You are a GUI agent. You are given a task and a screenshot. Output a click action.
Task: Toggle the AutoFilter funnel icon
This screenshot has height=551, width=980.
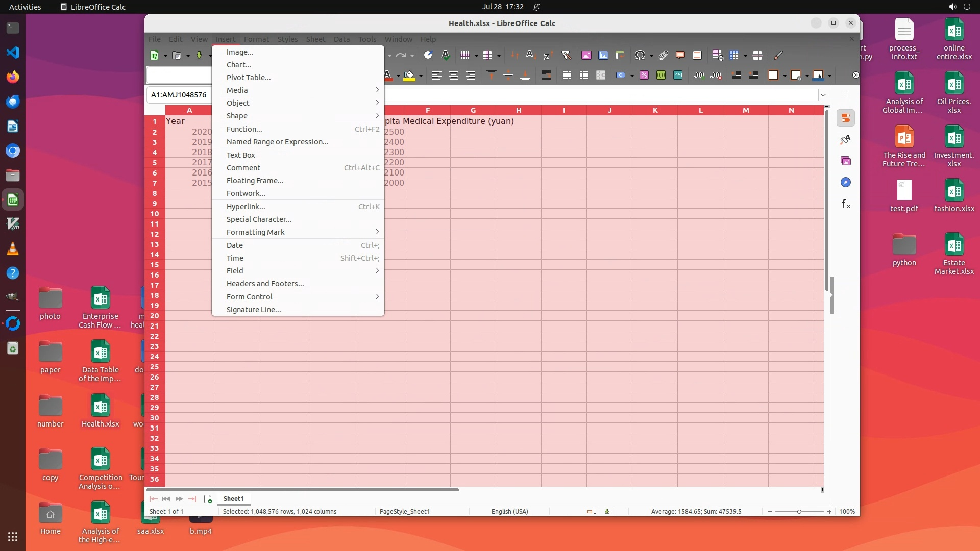coord(566,55)
